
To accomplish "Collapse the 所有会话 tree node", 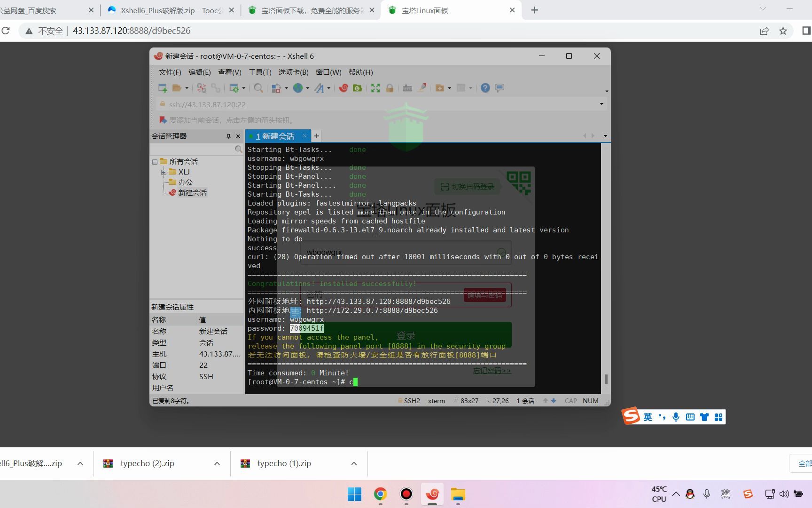I will click(x=155, y=161).
